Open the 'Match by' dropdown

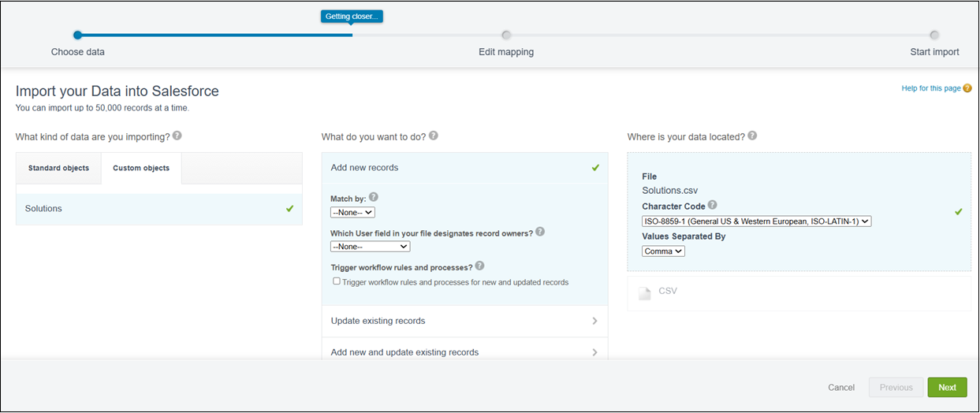(x=352, y=212)
